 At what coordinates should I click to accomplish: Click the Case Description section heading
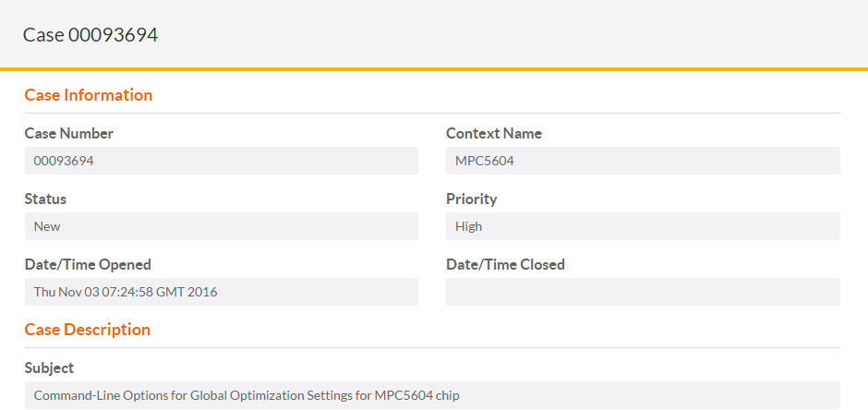(88, 330)
